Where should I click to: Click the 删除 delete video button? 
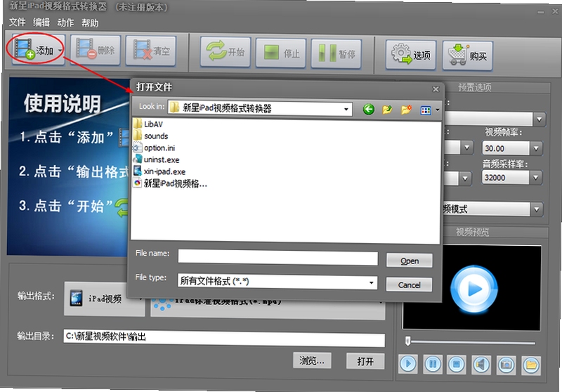[x=96, y=50]
